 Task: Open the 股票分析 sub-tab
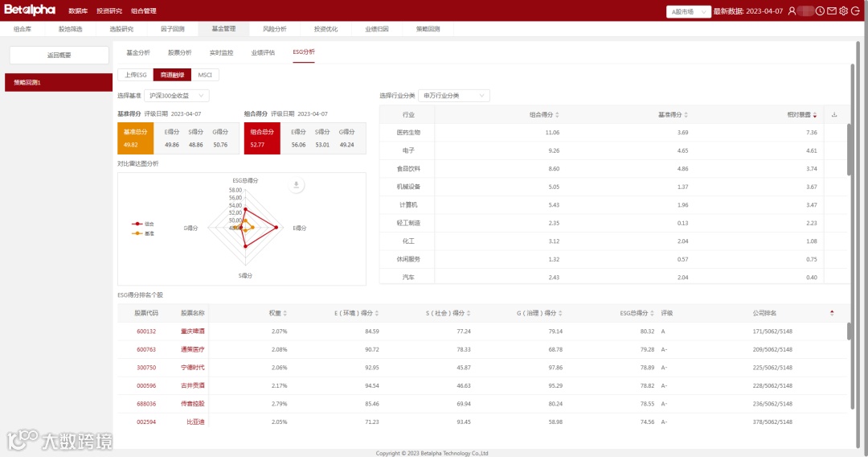click(179, 52)
